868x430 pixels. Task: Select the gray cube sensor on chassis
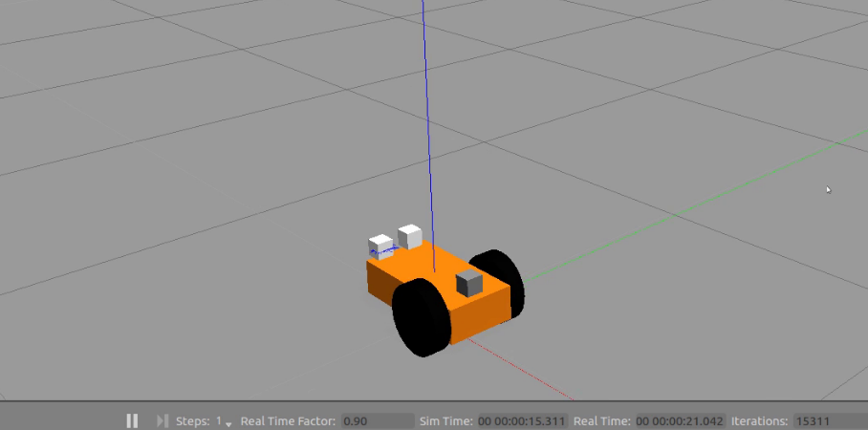468,283
